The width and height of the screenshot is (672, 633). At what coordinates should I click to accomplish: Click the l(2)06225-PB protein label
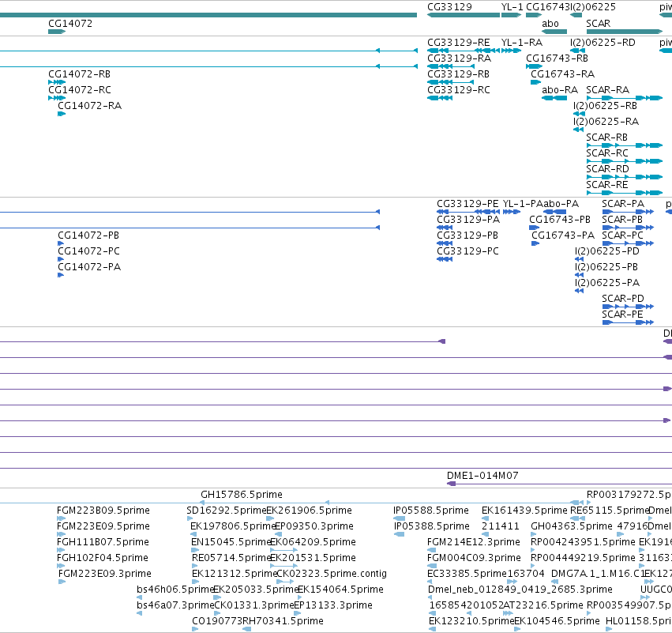point(606,267)
